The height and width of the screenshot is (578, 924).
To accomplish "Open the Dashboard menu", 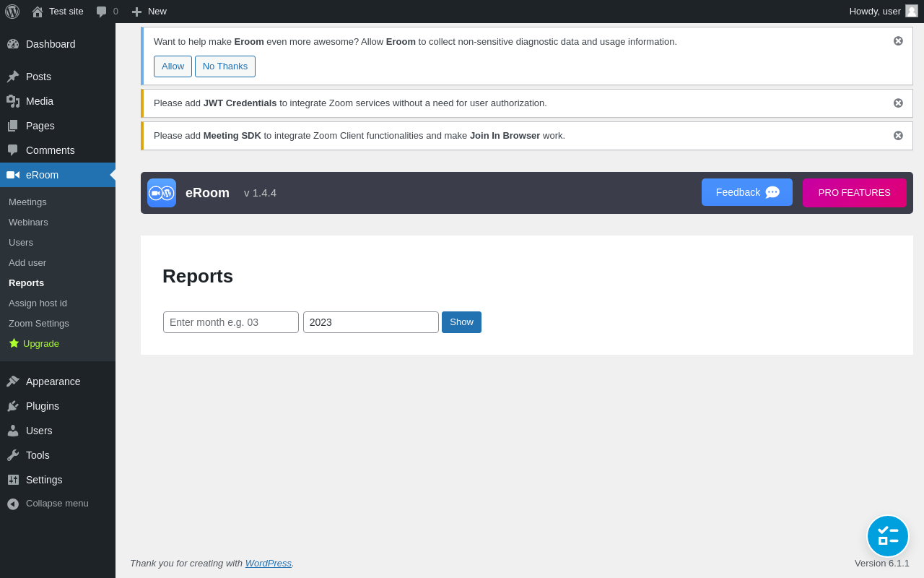I will click(x=58, y=44).
